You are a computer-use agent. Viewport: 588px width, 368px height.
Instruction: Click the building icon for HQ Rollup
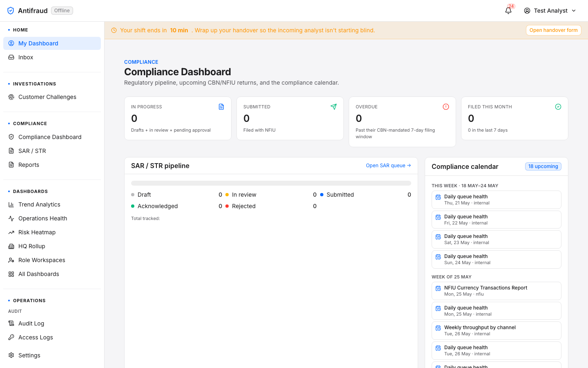tap(11, 246)
